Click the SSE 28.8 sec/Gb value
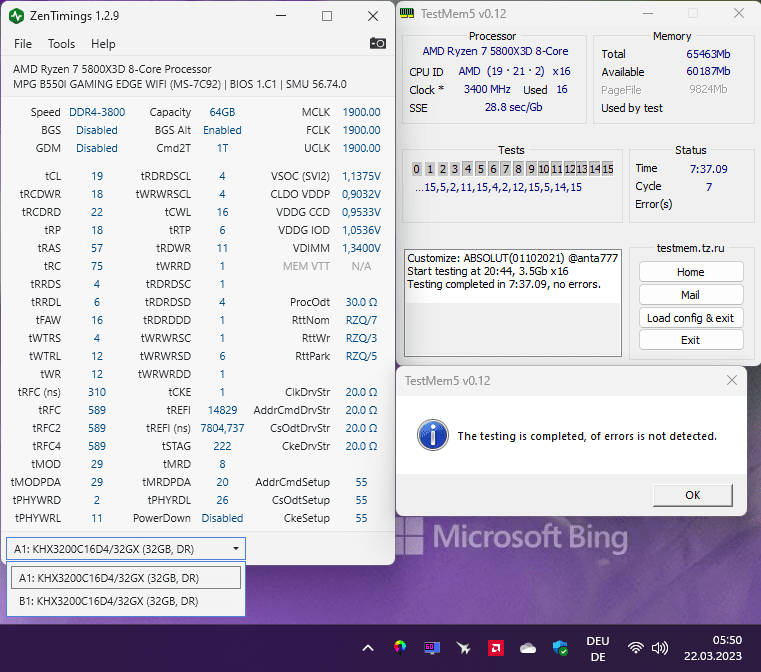761x672 pixels. click(513, 107)
